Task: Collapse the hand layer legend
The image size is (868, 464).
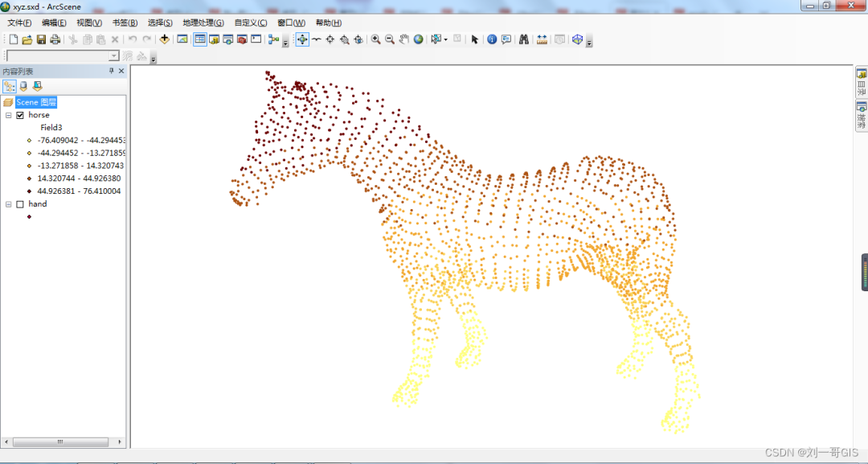Action: (9, 204)
